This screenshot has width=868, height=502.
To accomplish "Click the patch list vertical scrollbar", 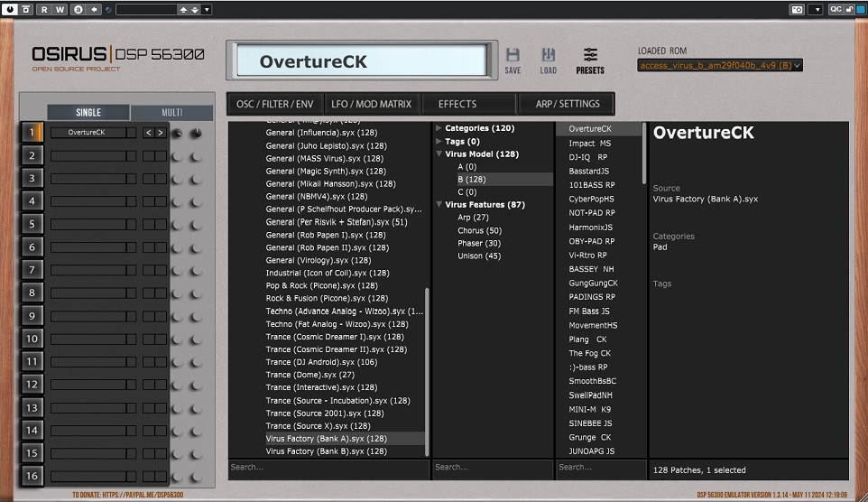I will [x=644, y=153].
